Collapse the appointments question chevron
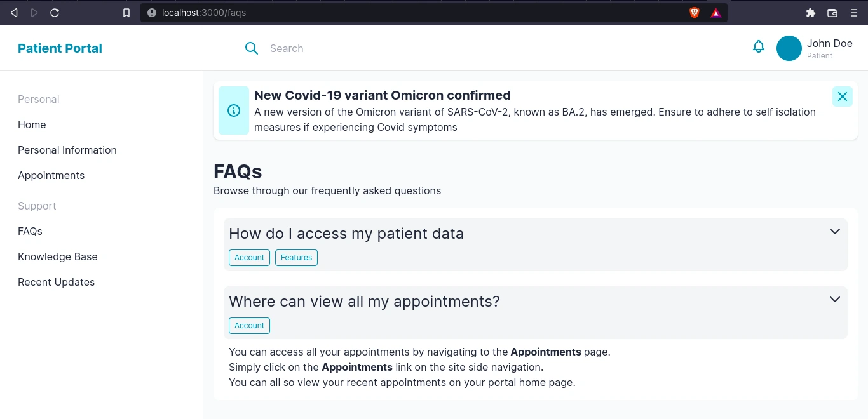The height and width of the screenshot is (419, 868). 835,299
